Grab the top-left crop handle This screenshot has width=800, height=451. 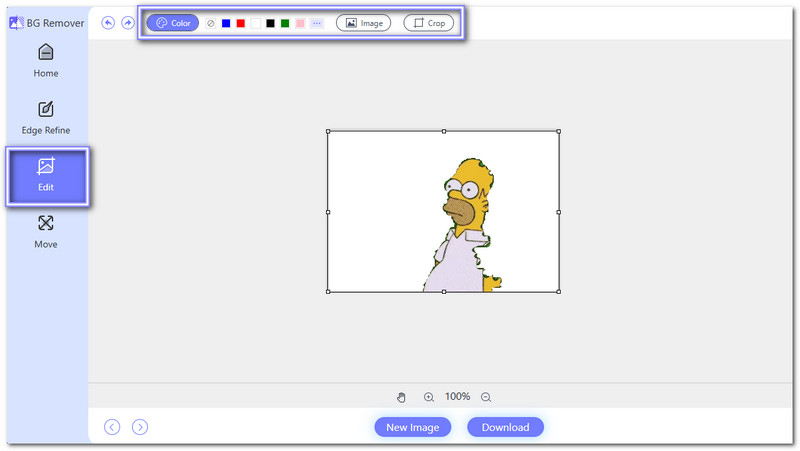coord(328,132)
